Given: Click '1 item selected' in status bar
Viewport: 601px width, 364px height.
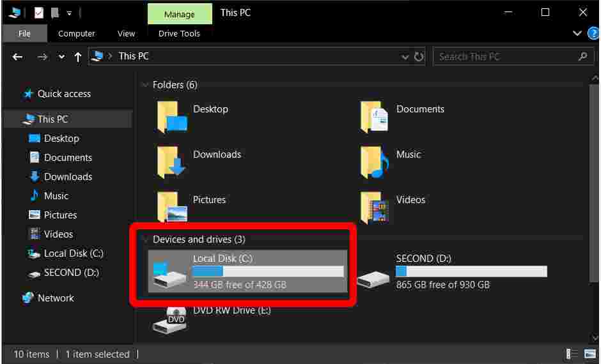Looking at the screenshot, I should pos(97,354).
